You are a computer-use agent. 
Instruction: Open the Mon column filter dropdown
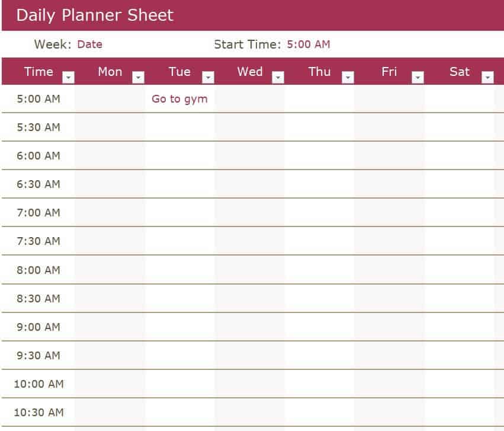[139, 78]
